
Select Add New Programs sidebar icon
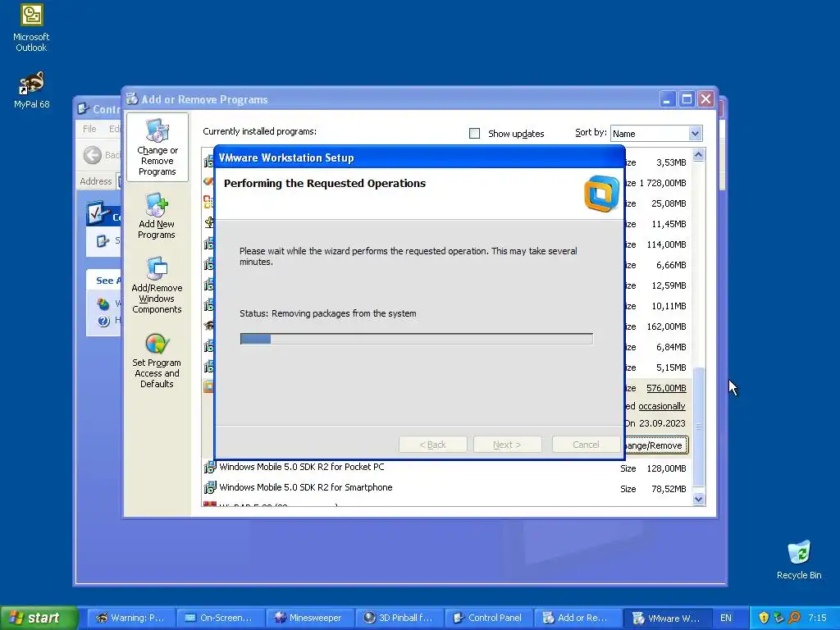tap(157, 216)
